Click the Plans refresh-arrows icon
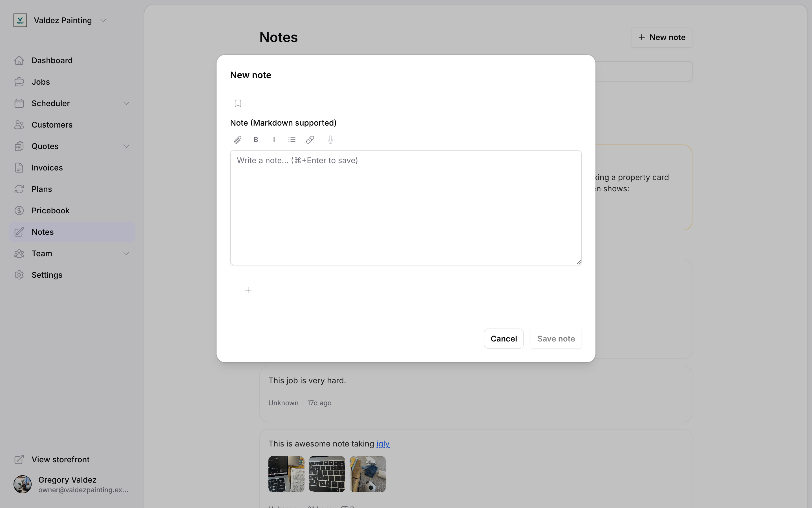Image resolution: width=812 pixels, height=508 pixels. [19, 189]
